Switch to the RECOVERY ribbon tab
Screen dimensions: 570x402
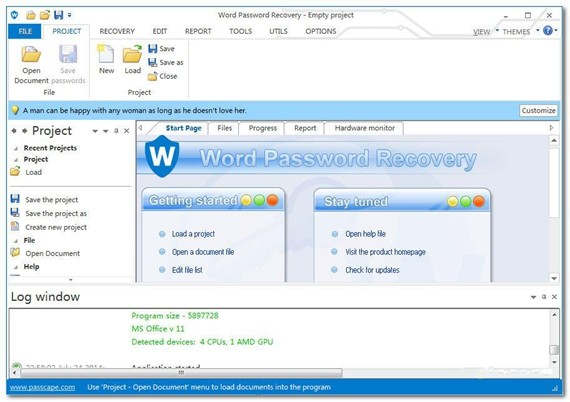(x=117, y=31)
